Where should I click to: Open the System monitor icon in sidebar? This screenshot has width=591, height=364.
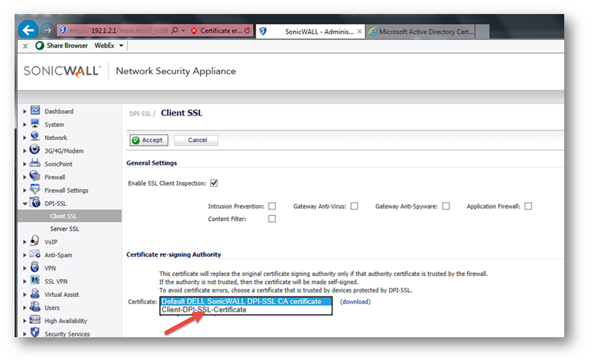pos(35,123)
